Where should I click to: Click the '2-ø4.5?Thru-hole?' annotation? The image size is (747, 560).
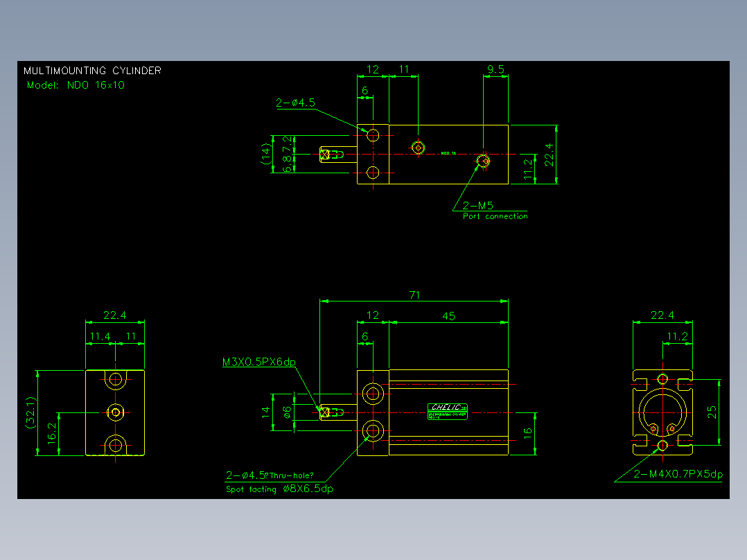point(270,475)
